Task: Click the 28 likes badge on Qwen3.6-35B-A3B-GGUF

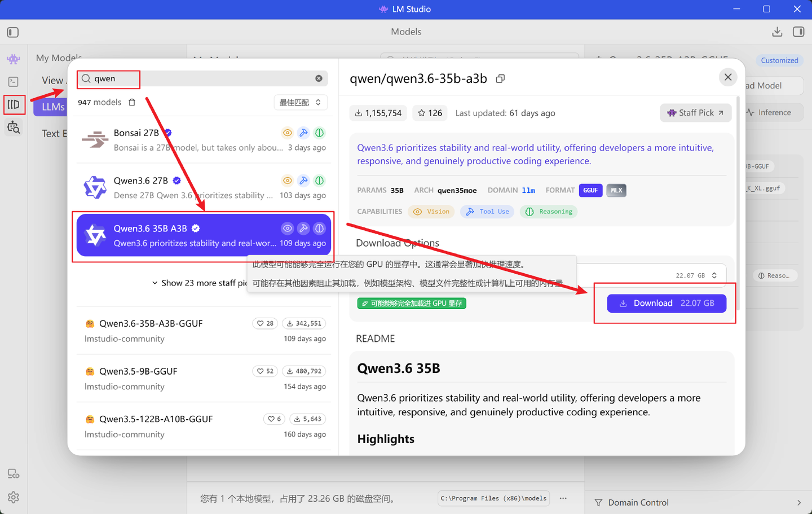Action: 265,323
